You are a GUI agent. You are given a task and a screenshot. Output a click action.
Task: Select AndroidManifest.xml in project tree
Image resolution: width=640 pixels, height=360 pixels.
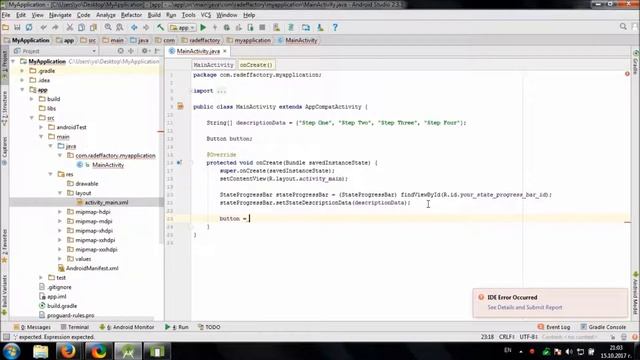coord(92,268)
